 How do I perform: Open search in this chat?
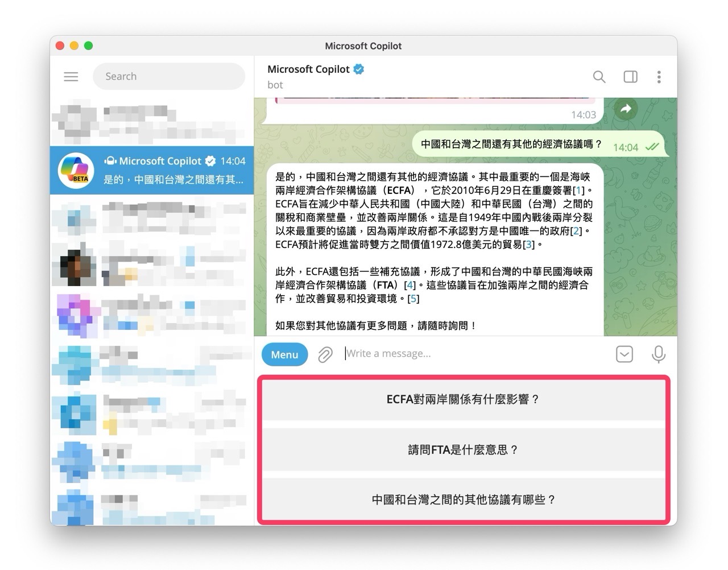[x=599, y=77]
